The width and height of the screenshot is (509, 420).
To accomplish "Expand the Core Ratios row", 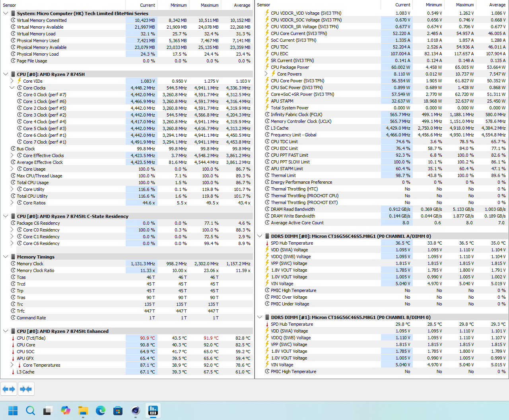I will tap(12, 203).
